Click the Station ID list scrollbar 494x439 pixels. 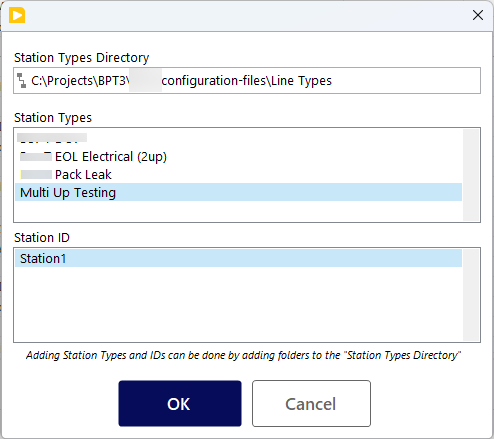[471, 295]
